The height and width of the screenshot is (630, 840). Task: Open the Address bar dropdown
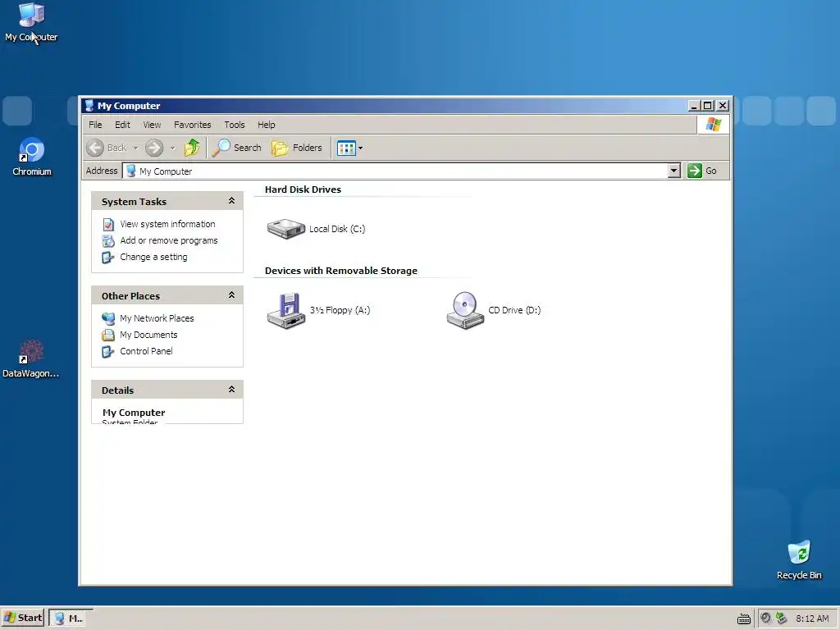pos(674,171)
